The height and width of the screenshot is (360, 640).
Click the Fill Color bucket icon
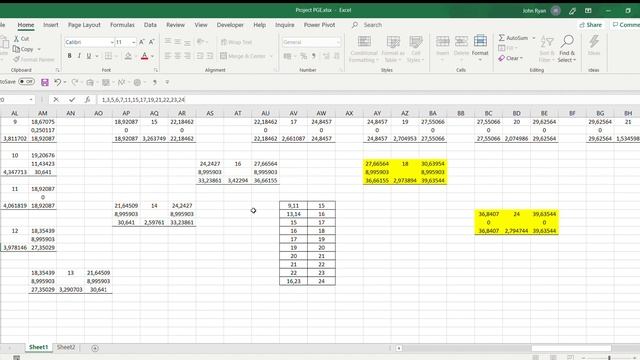click(x=128, y=56)
